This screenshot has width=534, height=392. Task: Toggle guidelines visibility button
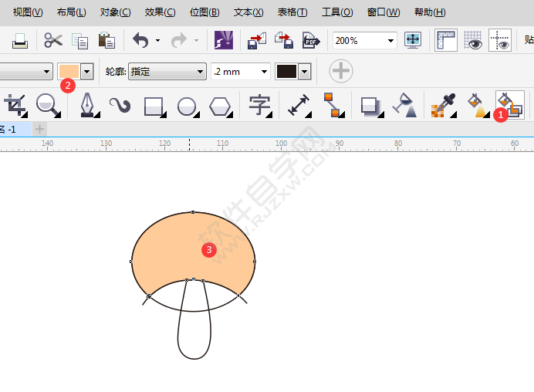(500, 40)
